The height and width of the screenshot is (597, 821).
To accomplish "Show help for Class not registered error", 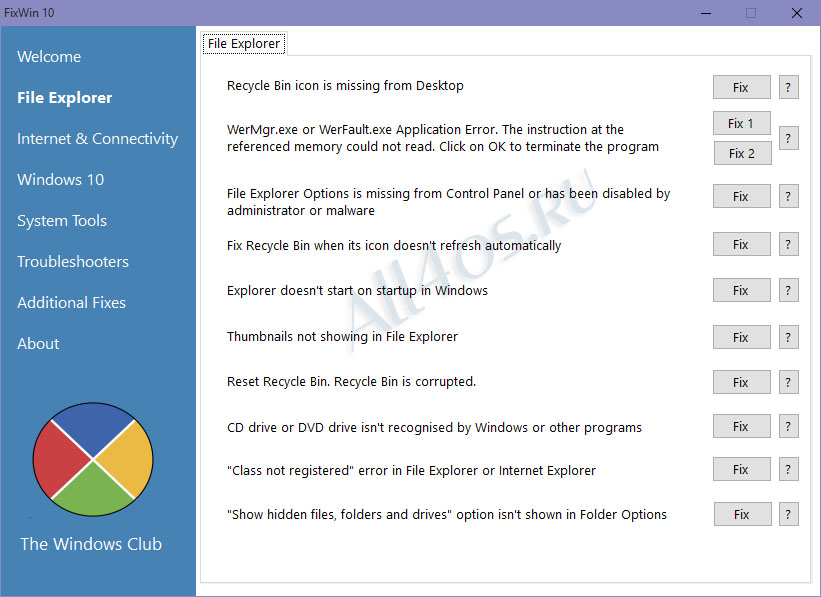I will (788, 469).
